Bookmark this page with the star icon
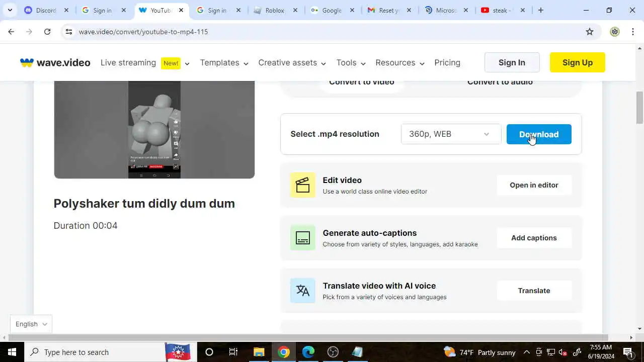 pos(590,32)
